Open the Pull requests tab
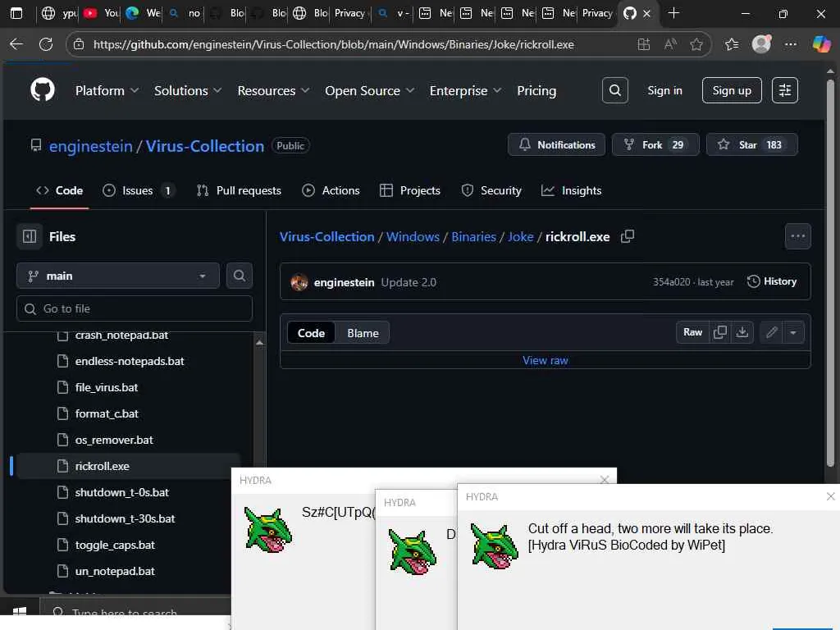Viewport: 840px width, 630px height. pyautogui.click(x=239, y=190)
